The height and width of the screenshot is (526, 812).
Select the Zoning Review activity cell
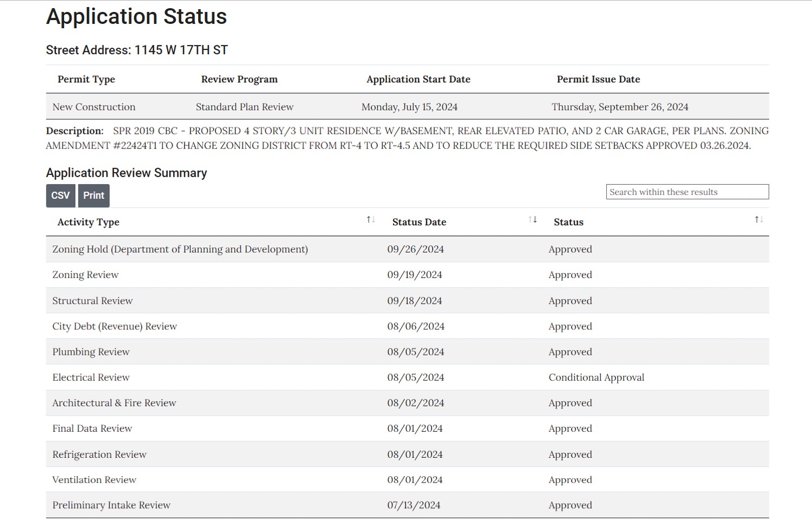click(x=86, y=275)
